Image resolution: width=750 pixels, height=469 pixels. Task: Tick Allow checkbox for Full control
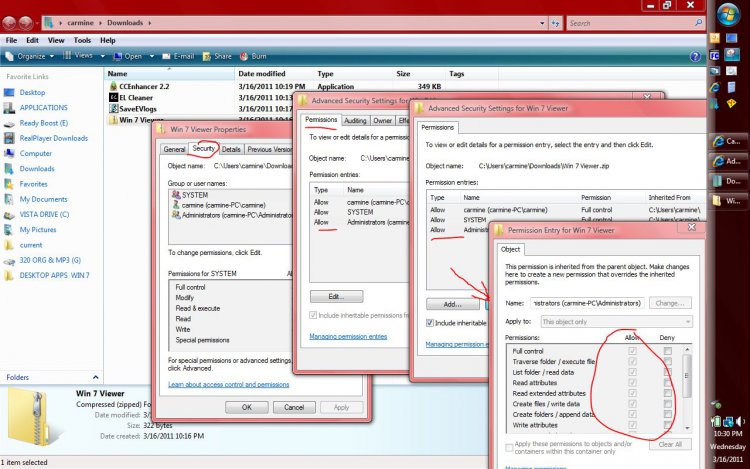632,351
